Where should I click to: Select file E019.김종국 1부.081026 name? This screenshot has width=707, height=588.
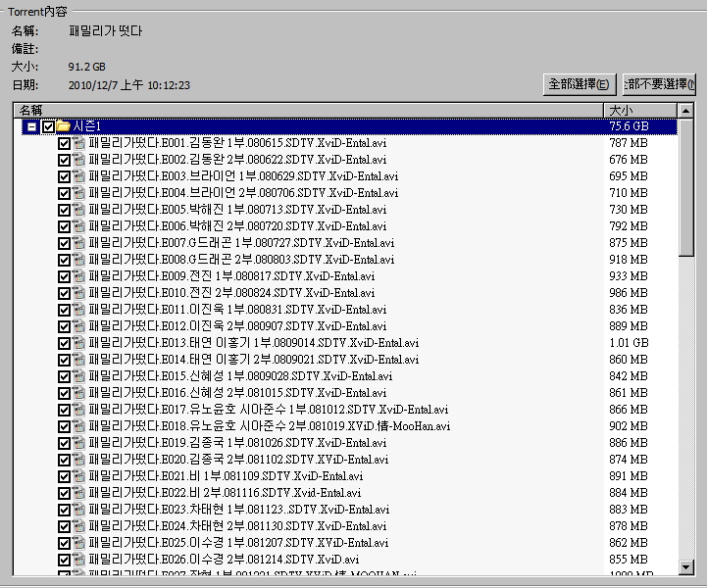tap(237, 443)
